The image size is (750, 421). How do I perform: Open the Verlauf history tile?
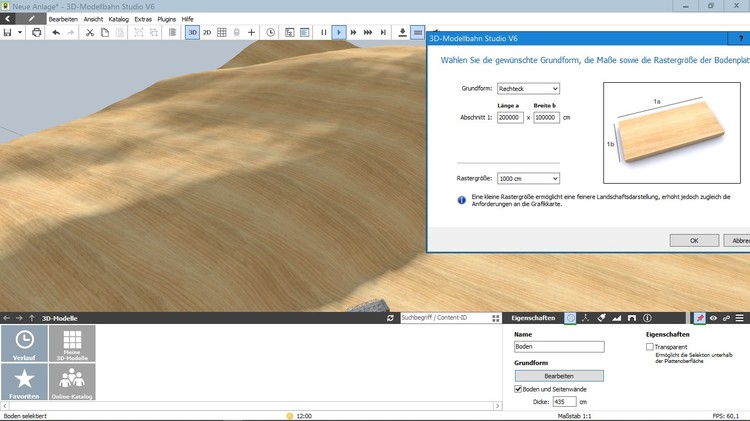click(x=24, y=343)
